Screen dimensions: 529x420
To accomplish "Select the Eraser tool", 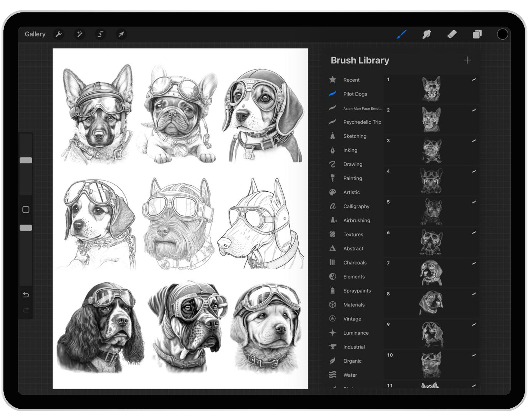I will [x=452, y=34].
